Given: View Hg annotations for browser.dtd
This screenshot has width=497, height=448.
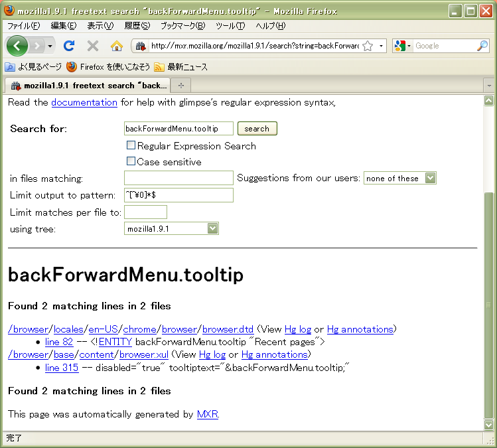Looking at the screenshot, I should [x=360, y=329].
